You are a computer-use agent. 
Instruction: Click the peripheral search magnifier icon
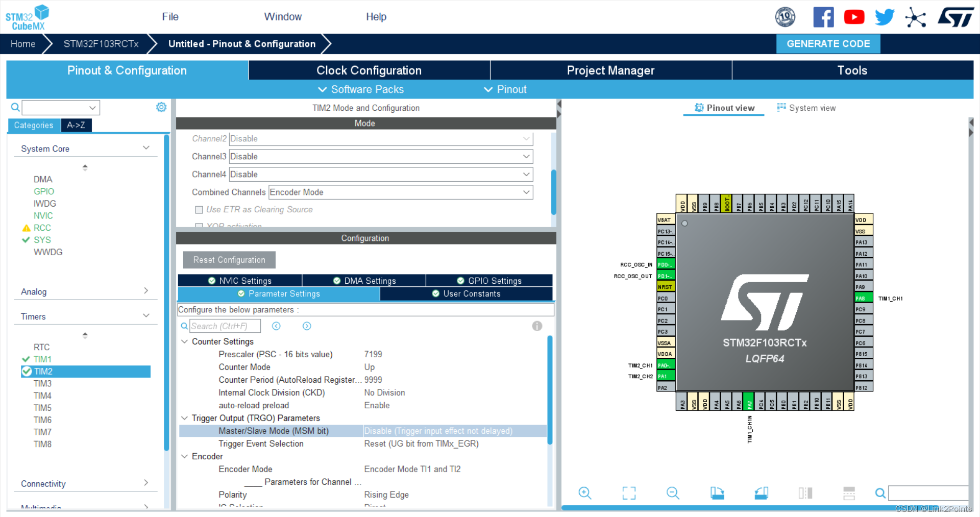15,107
